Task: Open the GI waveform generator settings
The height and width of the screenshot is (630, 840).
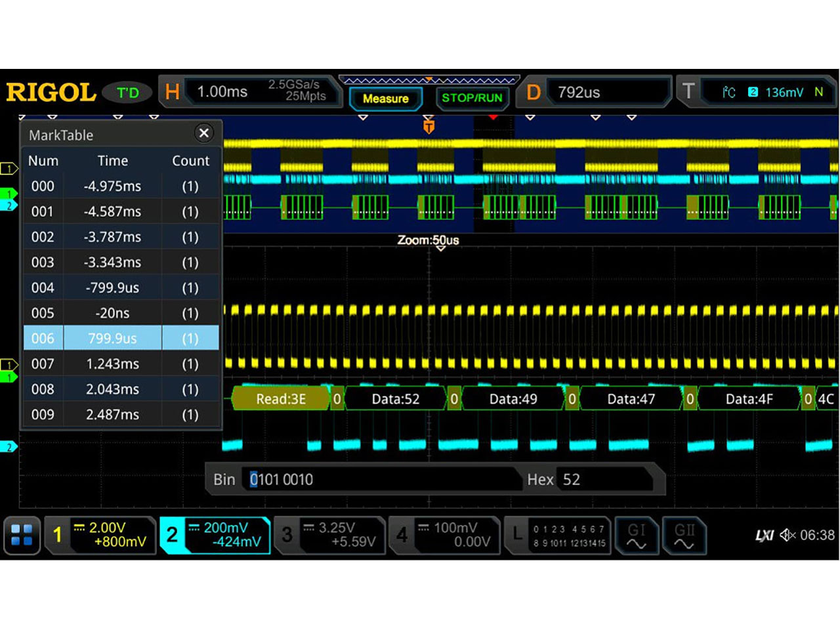Action: click(x=637, y=535)
